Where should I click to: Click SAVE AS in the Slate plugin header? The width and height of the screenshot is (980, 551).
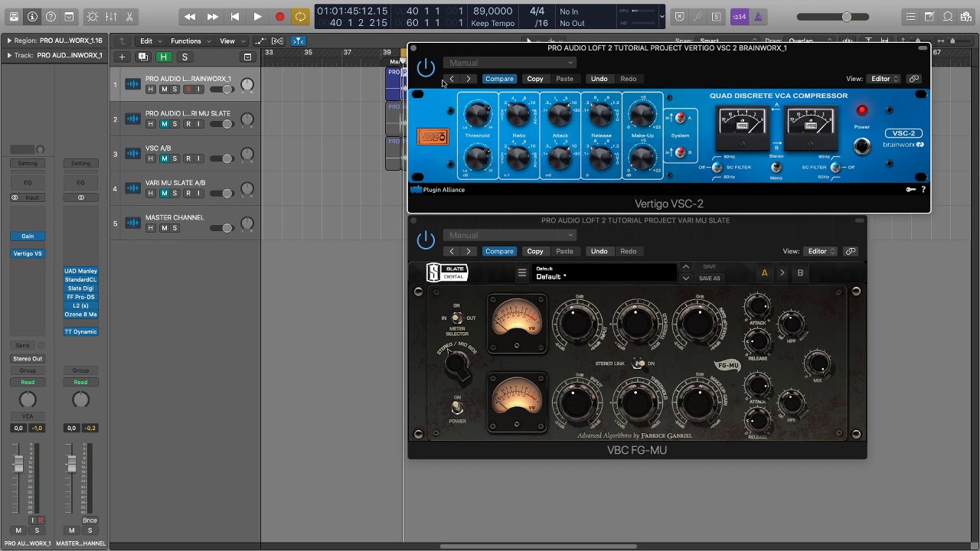[709, 279]
